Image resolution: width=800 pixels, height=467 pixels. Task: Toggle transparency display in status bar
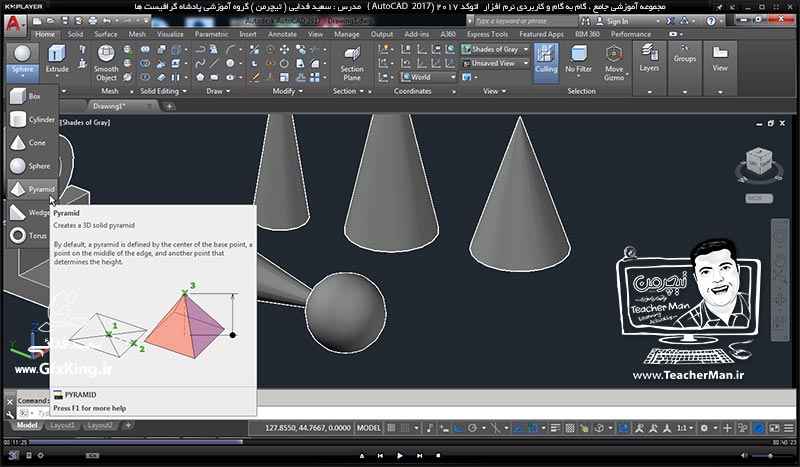[570, 428]
